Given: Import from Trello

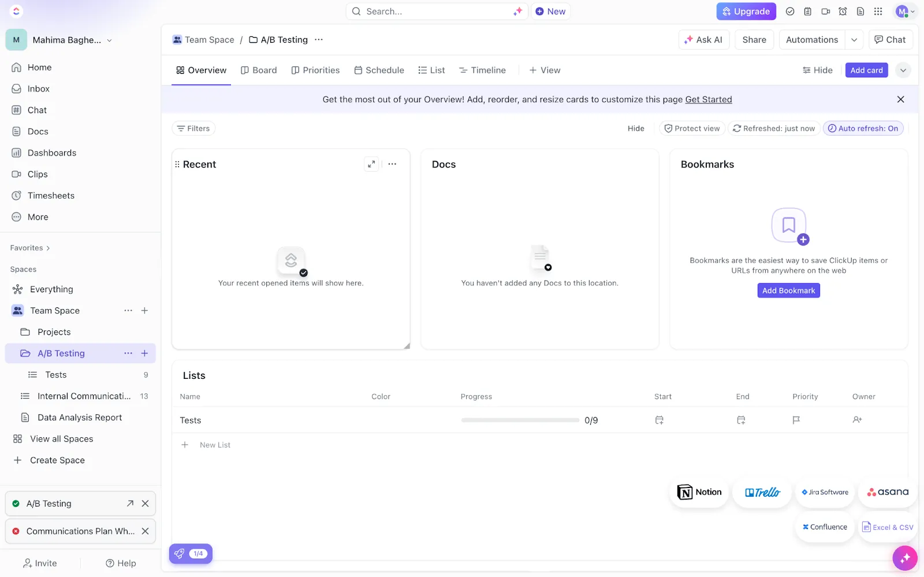Looking at the screenshot, I should click(x=762, y=492).
